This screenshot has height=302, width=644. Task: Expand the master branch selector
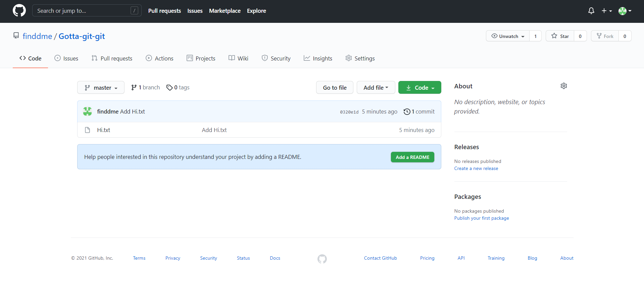click(x=101, y=87)
